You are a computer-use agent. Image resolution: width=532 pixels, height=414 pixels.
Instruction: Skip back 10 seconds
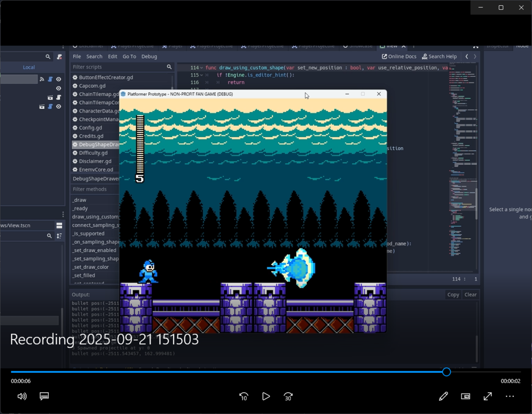pos(244,396)
